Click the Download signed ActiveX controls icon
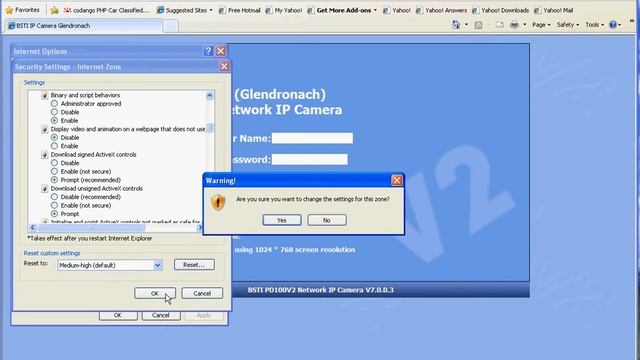 click(44, 155)
